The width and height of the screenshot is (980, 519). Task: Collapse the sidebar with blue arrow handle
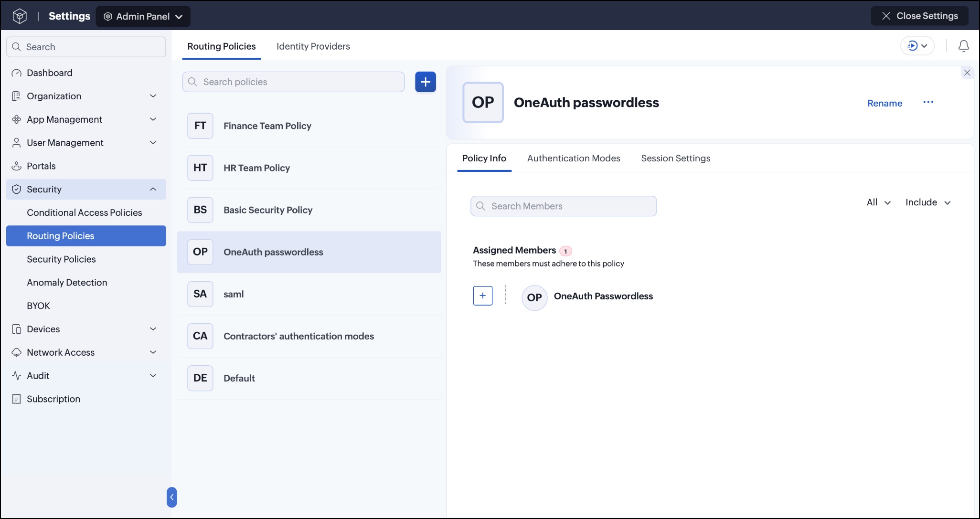(172, 497)
